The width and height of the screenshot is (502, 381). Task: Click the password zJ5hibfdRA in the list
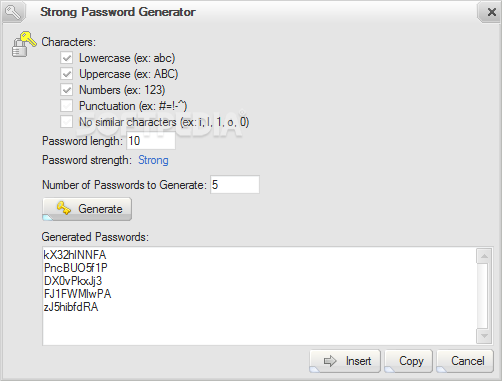[71, 307]
